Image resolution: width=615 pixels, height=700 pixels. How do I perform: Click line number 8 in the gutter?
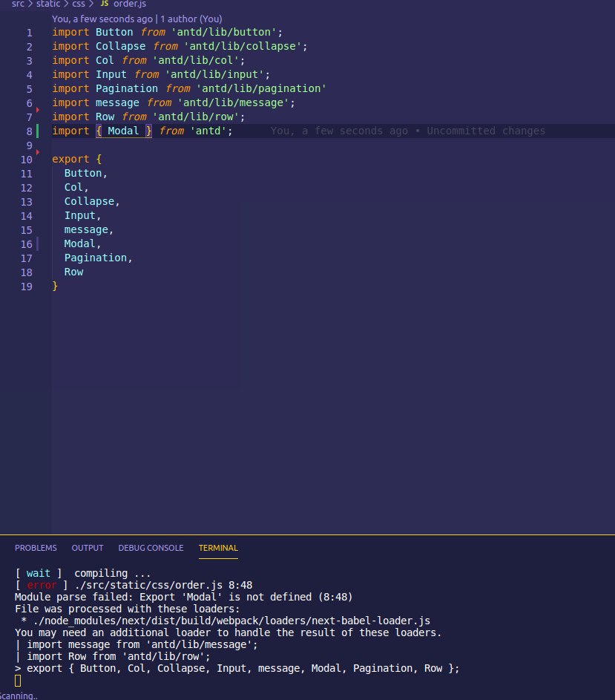(x=29, y=131)
